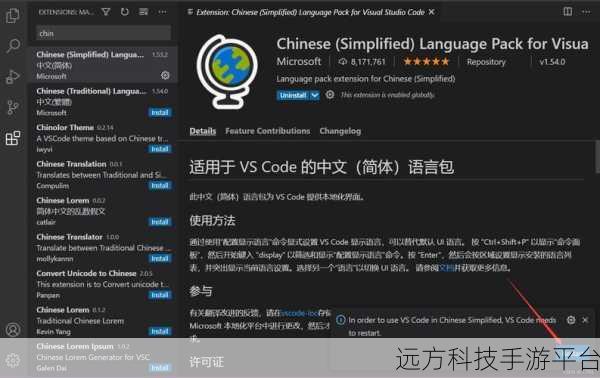Select Chinese Lorem Ipsum list item

coord(103,357)
